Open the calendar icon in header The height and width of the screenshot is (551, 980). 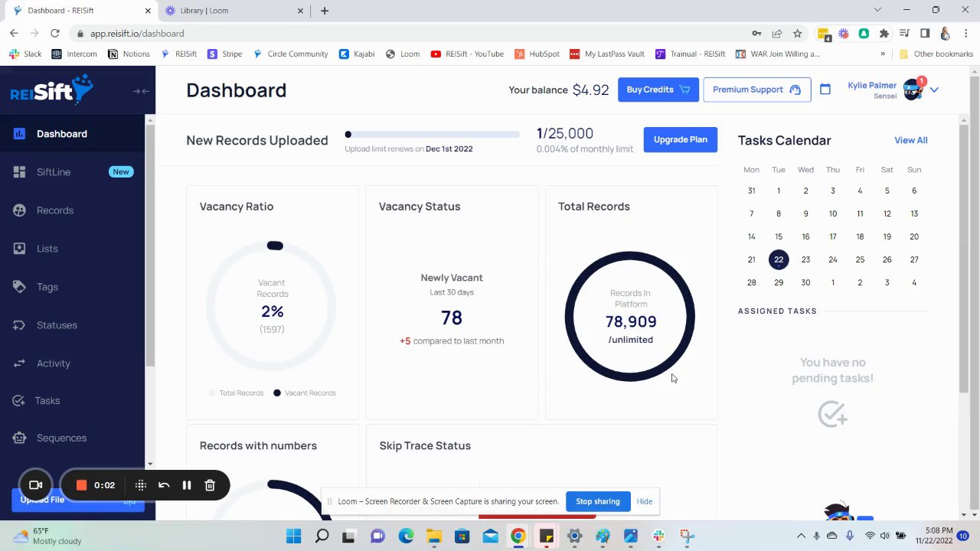(825, 90)
